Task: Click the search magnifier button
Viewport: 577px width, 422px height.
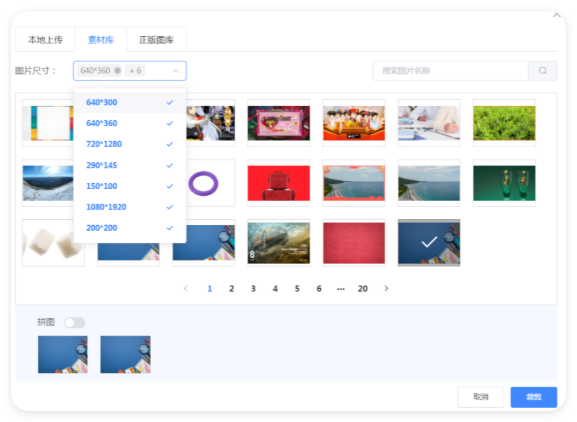Action: (x=542, y=71)
